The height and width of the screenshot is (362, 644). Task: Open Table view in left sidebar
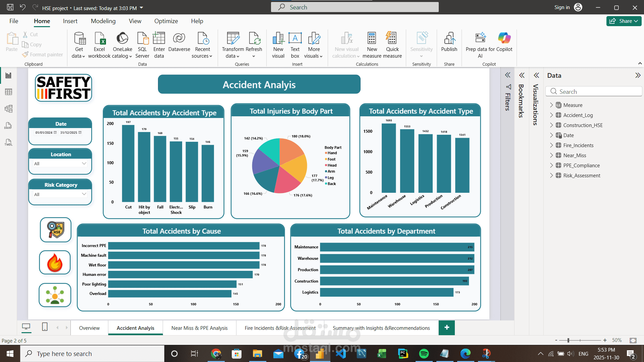tap(8, 92)
